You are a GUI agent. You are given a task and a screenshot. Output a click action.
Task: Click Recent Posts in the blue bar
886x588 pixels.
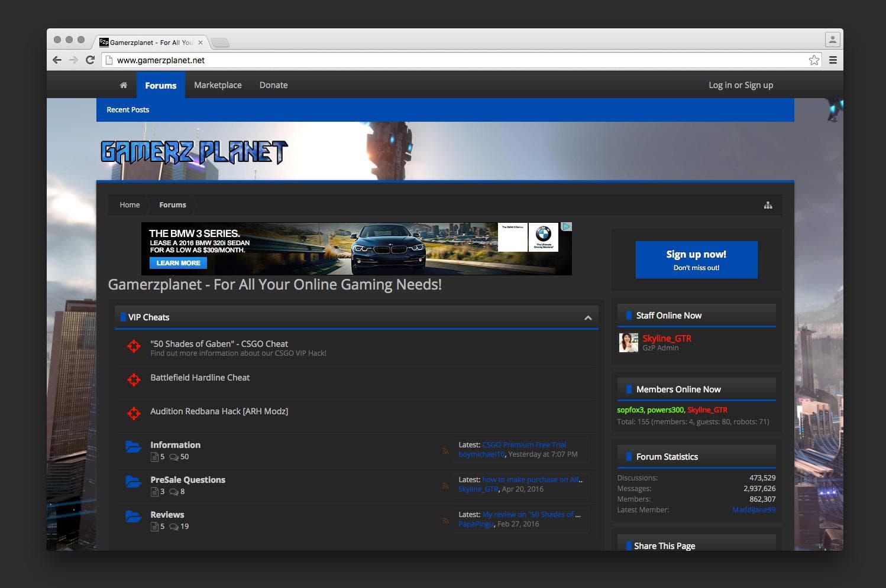click(x=128, y=110)
